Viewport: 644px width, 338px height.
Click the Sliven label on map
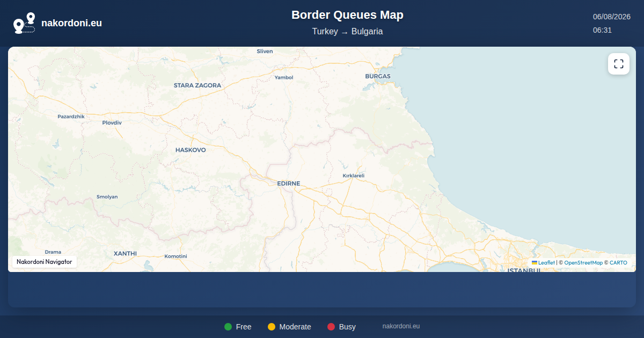pyautogui.click(x=265, y=51)
